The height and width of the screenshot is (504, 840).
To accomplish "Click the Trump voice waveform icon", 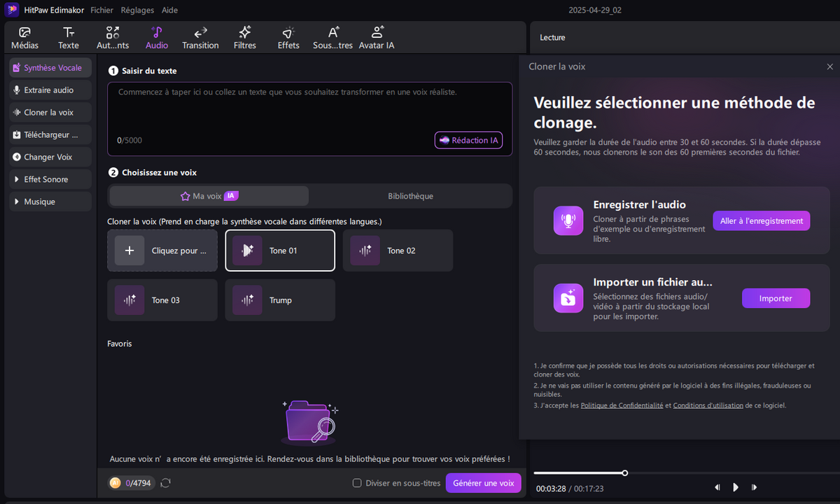I will (247, 300).
